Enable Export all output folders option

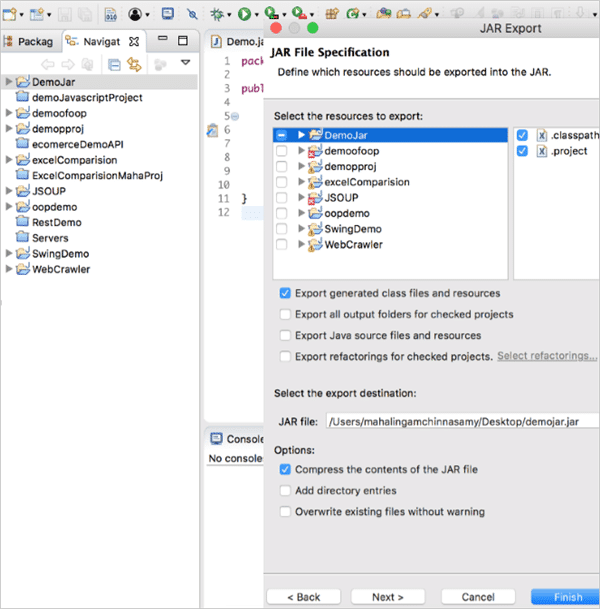click(285, 314)
